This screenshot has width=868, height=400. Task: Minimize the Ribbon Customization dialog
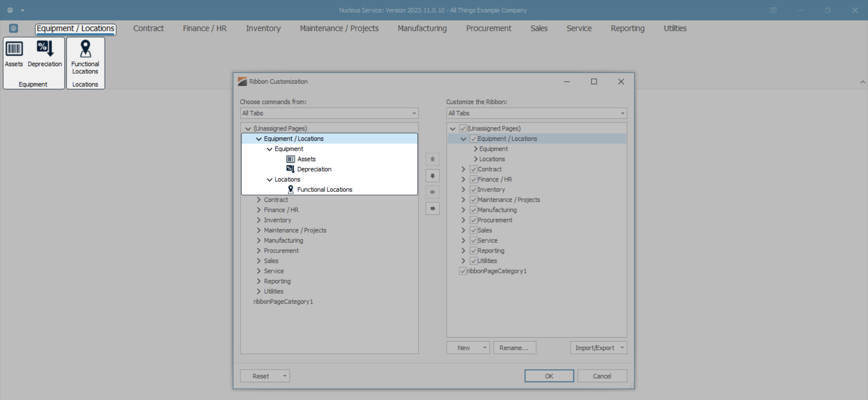(x=567, y=81)
